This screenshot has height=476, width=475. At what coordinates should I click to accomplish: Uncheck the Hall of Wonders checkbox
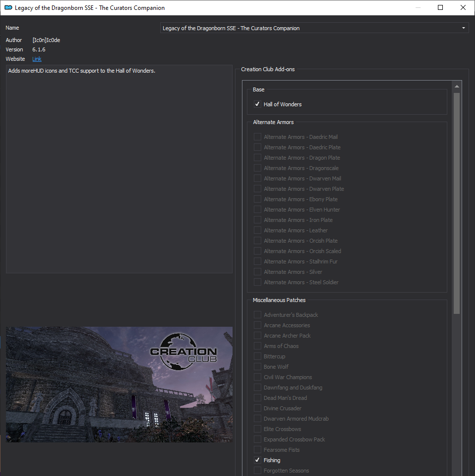tap(257, 104)
